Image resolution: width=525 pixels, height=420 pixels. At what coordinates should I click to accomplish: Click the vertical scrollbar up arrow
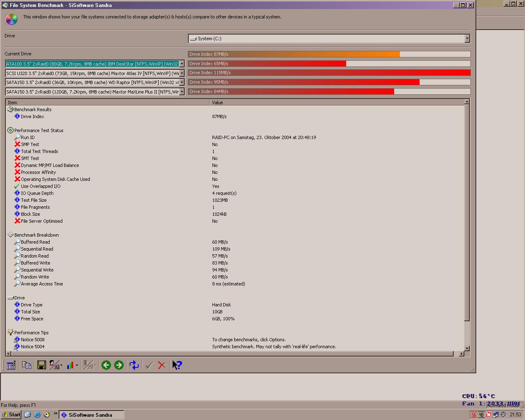[467, 102]
